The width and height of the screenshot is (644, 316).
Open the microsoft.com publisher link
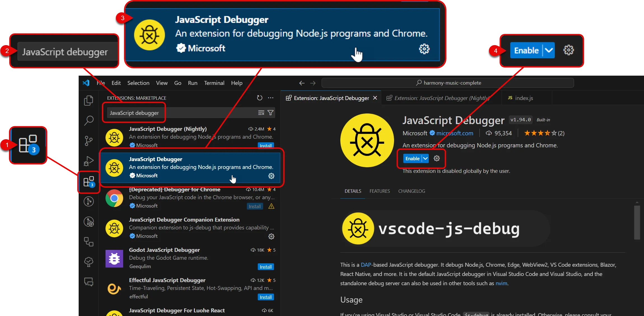pyautogui.click(x=454, y=133)
